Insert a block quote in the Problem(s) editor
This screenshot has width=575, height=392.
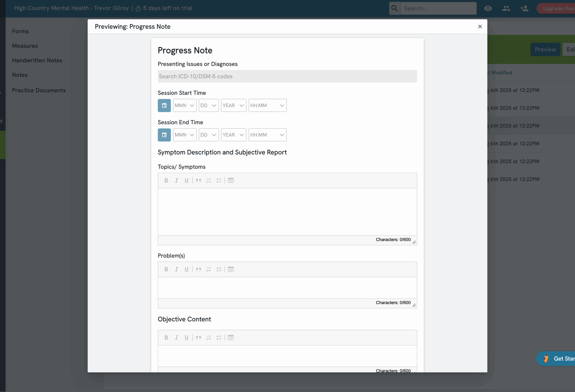tap(198, 269)
